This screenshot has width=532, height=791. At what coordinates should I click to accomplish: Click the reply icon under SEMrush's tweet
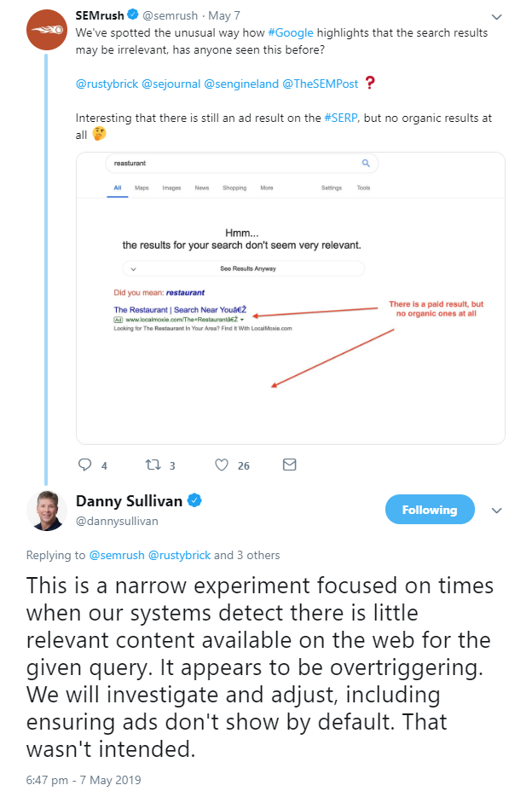tap(84, 465)
